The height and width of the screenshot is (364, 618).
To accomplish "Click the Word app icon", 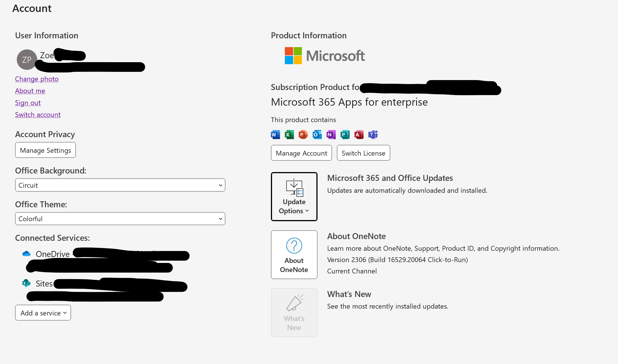I will click(x=275, y=135).
